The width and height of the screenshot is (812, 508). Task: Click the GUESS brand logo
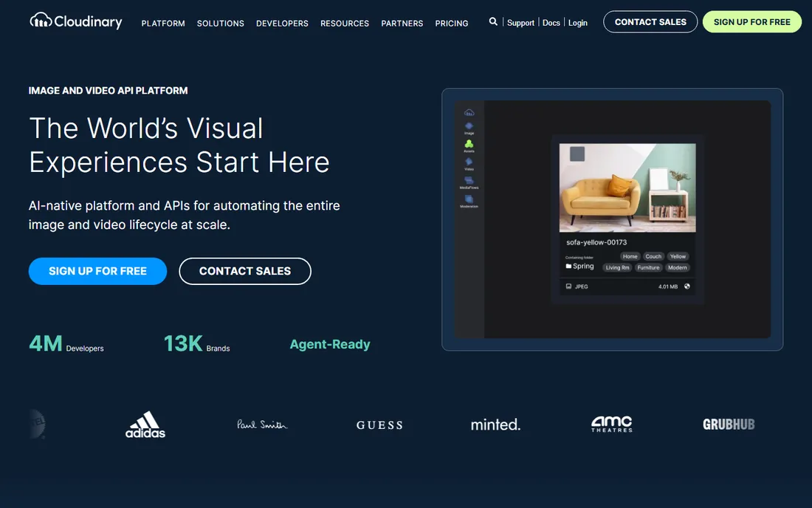tap(379, 425)
